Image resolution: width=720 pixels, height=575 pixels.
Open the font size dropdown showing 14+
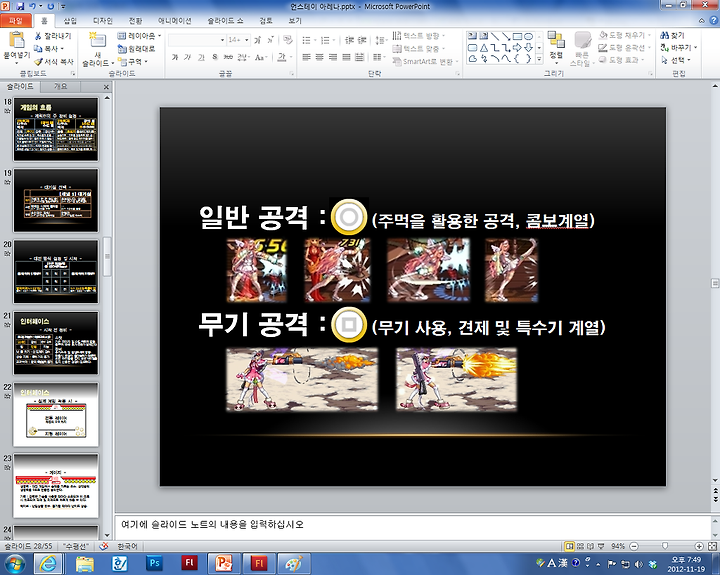[x=247, y=40]
